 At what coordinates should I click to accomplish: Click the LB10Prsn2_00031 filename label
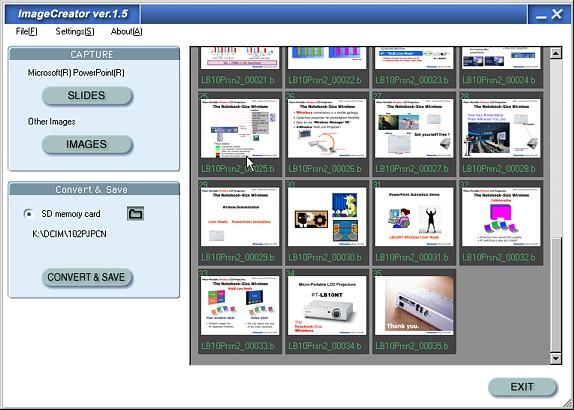coord(412,257)
